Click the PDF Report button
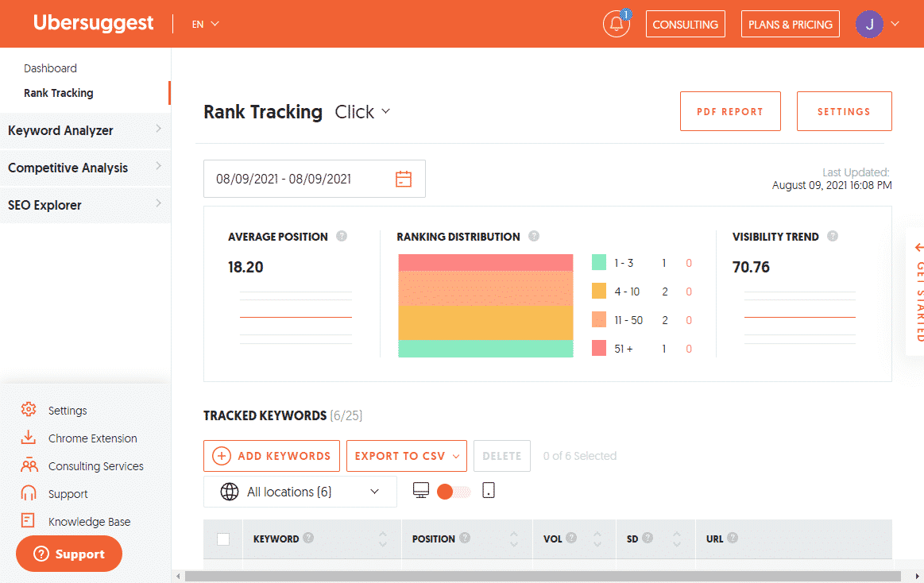Viewport: 924px width, 583px height. [730, 111]
